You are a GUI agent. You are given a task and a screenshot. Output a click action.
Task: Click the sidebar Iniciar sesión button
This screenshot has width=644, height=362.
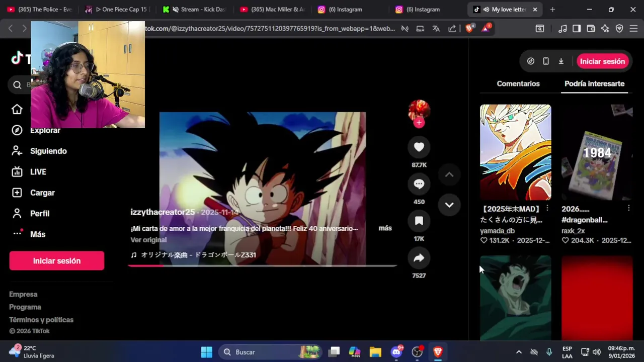(x=57, y=261)
